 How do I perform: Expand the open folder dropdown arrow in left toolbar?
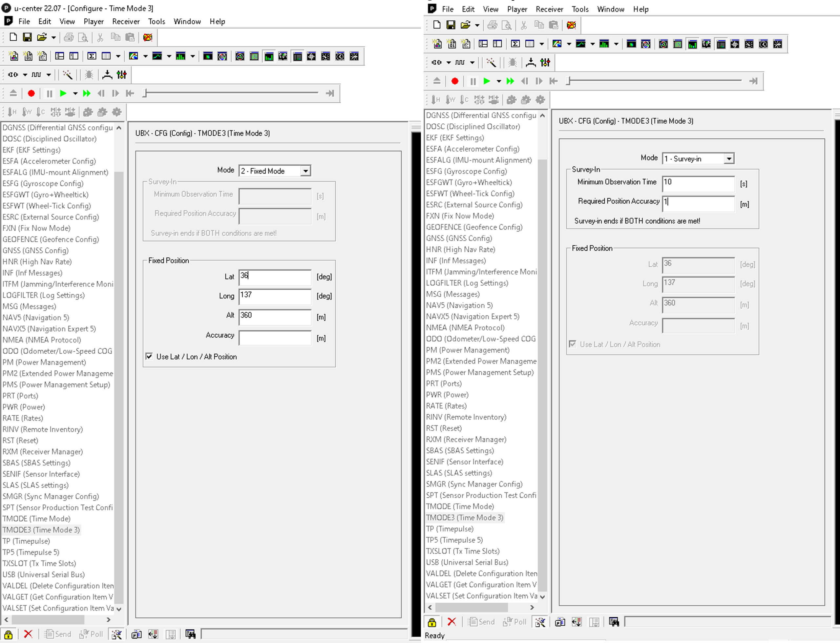pyautogui.click(x=53, y=37)
